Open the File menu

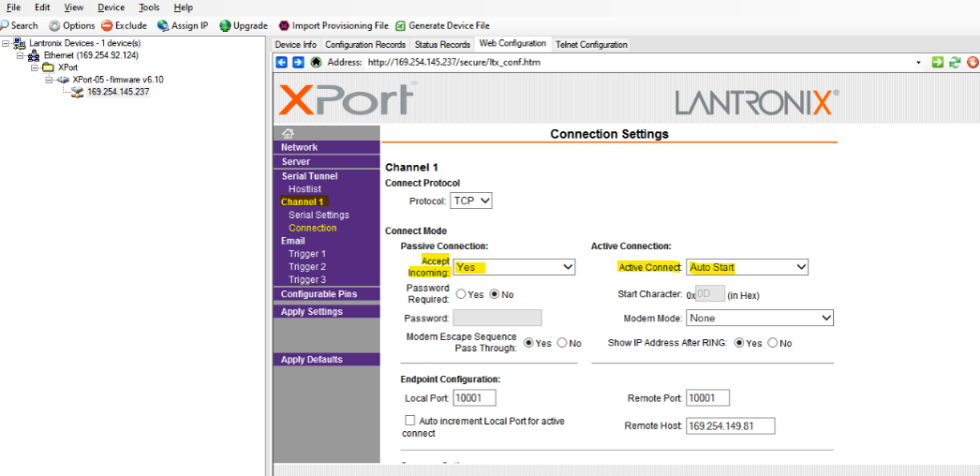click(13, 7)
